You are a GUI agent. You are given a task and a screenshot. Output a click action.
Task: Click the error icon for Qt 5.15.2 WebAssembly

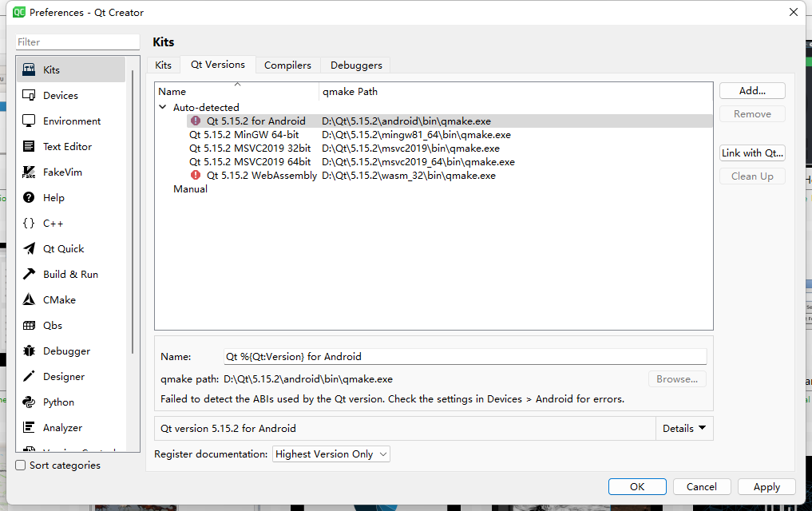pos(196,175)
